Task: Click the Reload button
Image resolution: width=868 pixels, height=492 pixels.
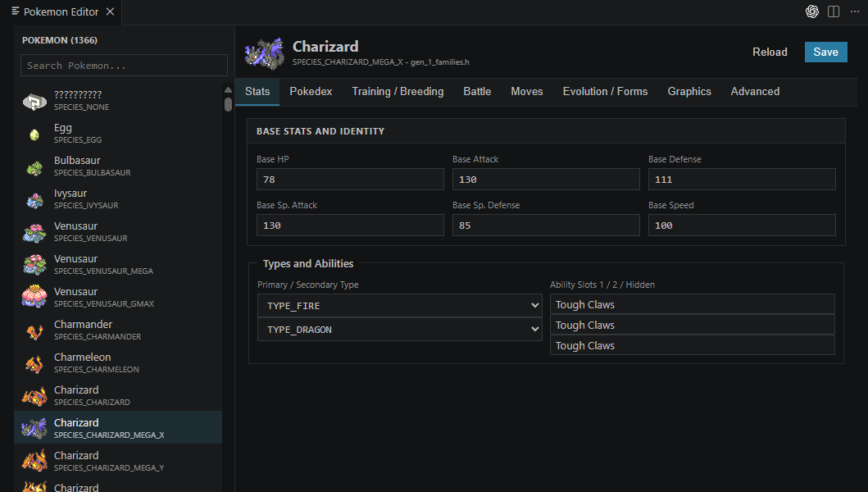Action: tap(770, 52)
